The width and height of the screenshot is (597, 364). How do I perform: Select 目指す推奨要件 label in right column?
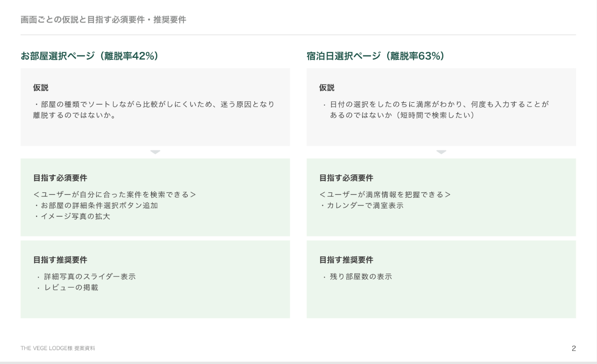[346, 260]
